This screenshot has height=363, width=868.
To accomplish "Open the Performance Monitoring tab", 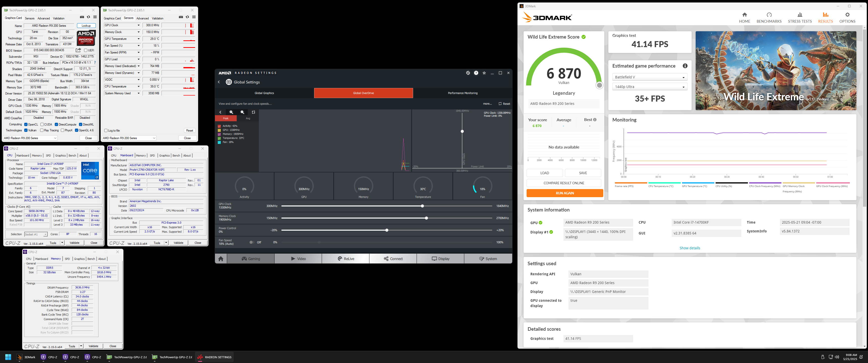I will pyautogui.click(x=462, y=93).
